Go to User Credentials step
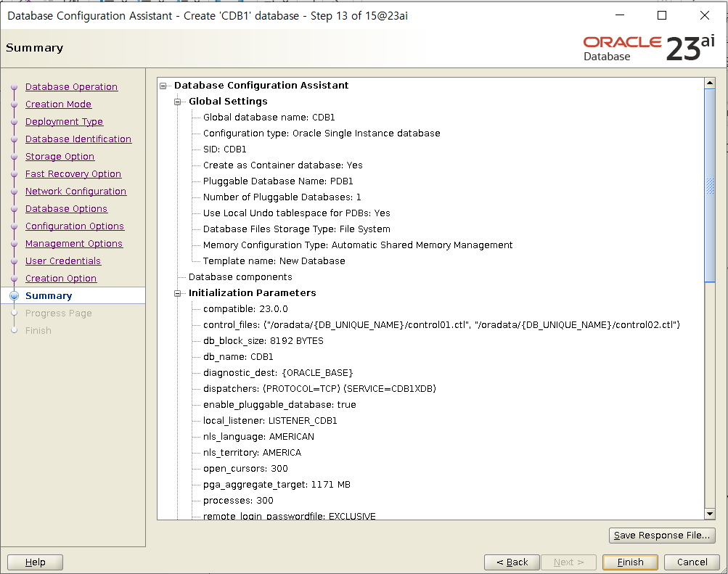 pyautogui.click(x=63, y=261)
